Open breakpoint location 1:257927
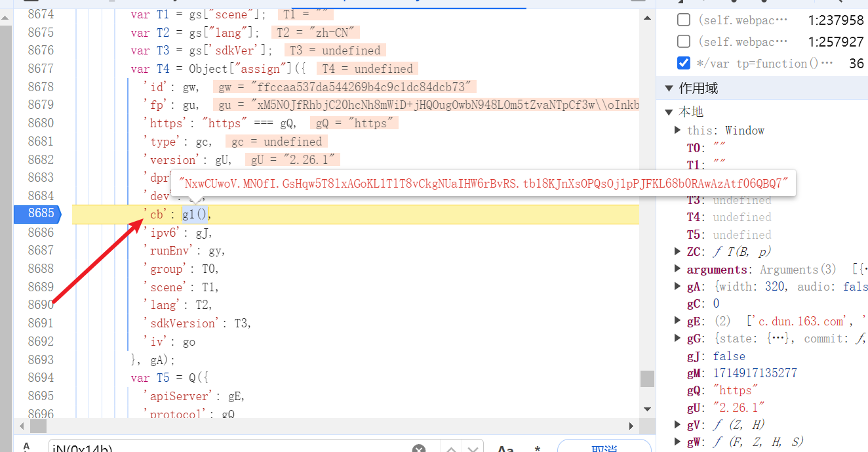Screen dimensions: 868x452 click(x=836, y=42)
